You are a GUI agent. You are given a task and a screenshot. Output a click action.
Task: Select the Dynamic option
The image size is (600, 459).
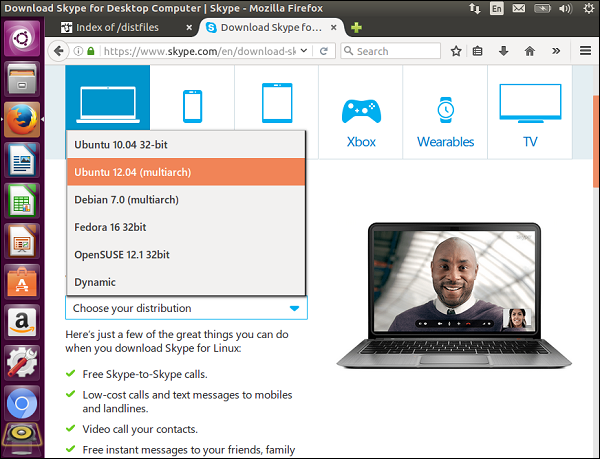click(186, 282)
